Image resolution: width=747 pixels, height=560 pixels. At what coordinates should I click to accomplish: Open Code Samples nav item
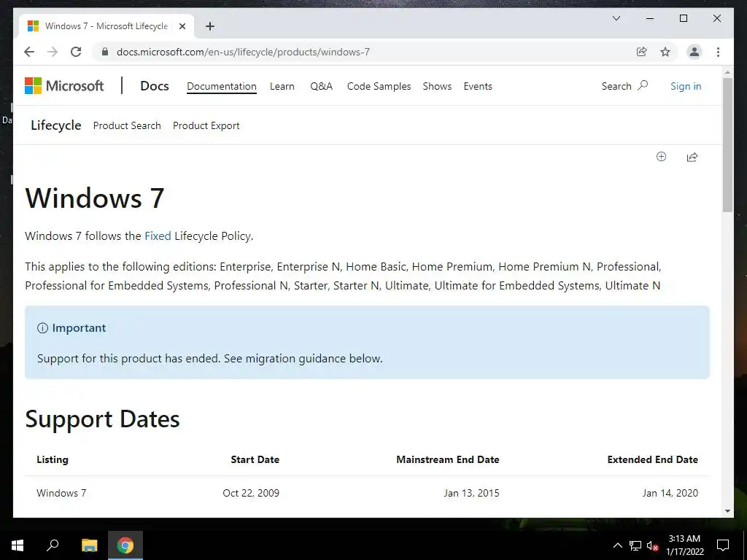pyautogui.click(x=379, y=86)
